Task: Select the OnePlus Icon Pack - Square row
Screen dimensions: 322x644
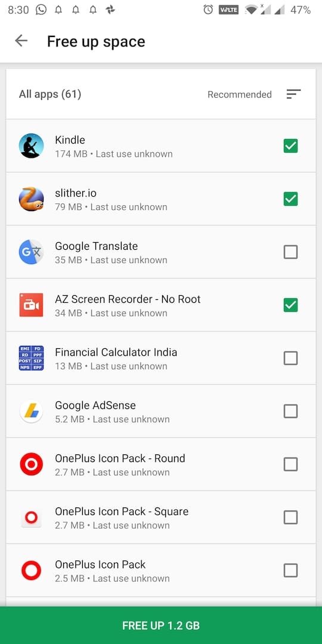Action: [161, 517]
